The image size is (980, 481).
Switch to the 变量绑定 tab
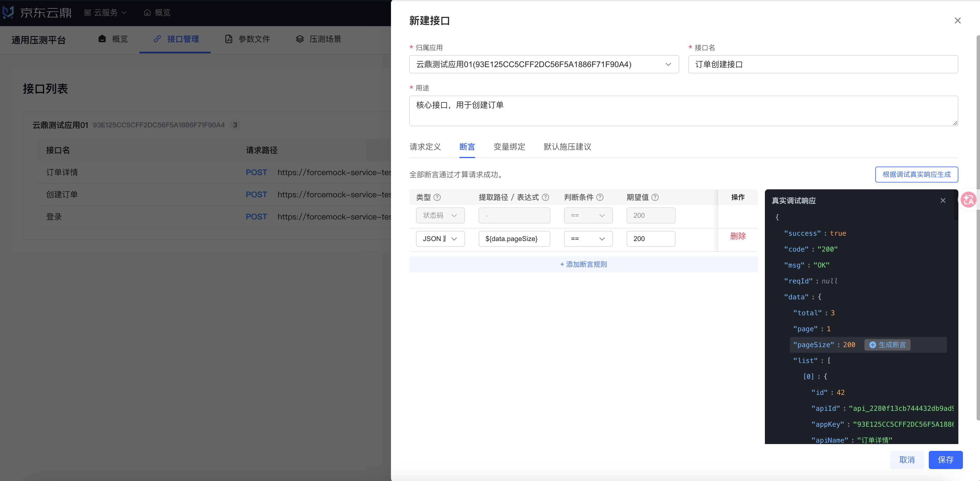pos(509,147)
